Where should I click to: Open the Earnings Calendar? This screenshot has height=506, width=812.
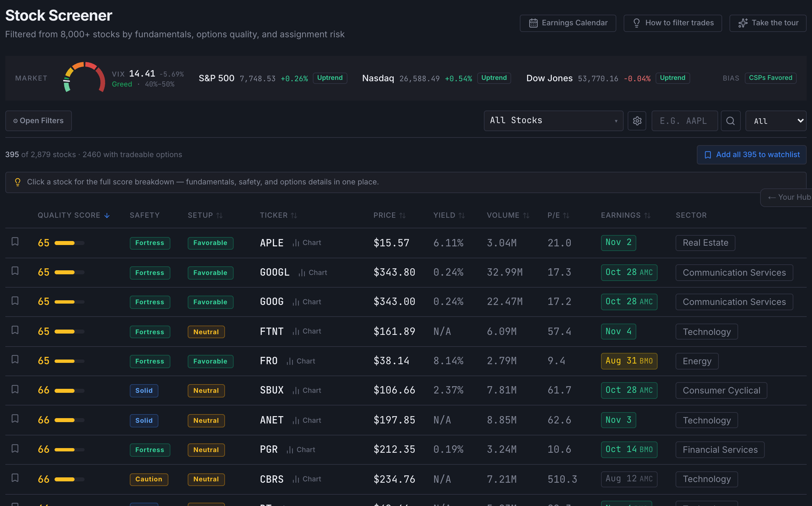point(568,23)
